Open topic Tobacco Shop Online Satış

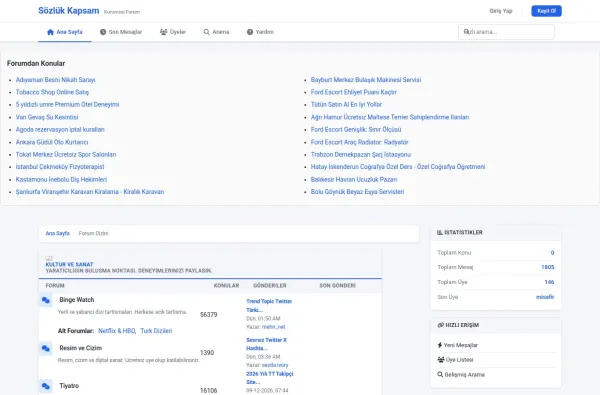pyautogui.click(x=52, y=92)
